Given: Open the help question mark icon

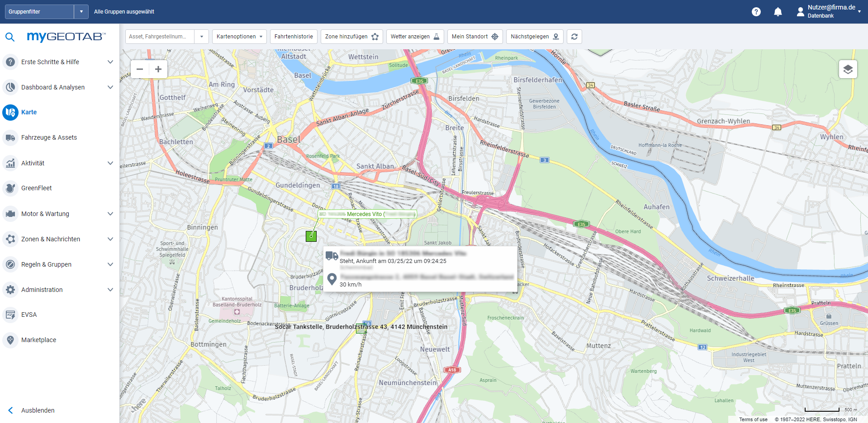Looking at the screenshot, I should (756, 12).
